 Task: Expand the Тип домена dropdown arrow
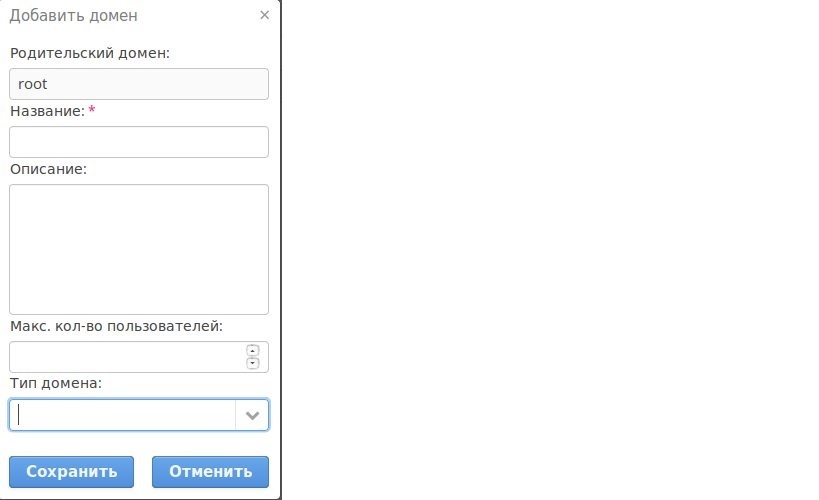252,415
